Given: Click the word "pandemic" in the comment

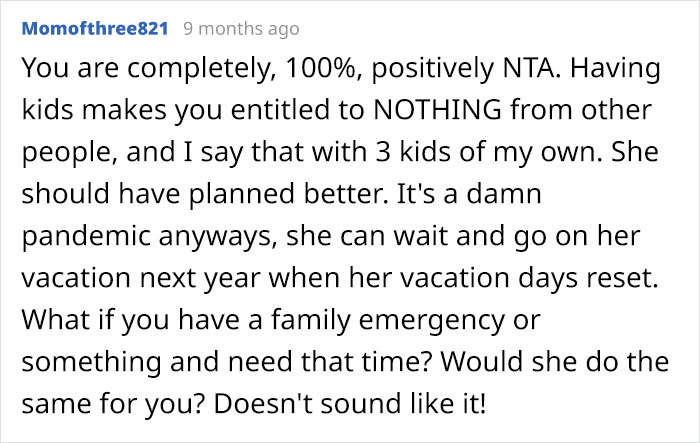Looking at the screenshot, I should pos(86,237).
